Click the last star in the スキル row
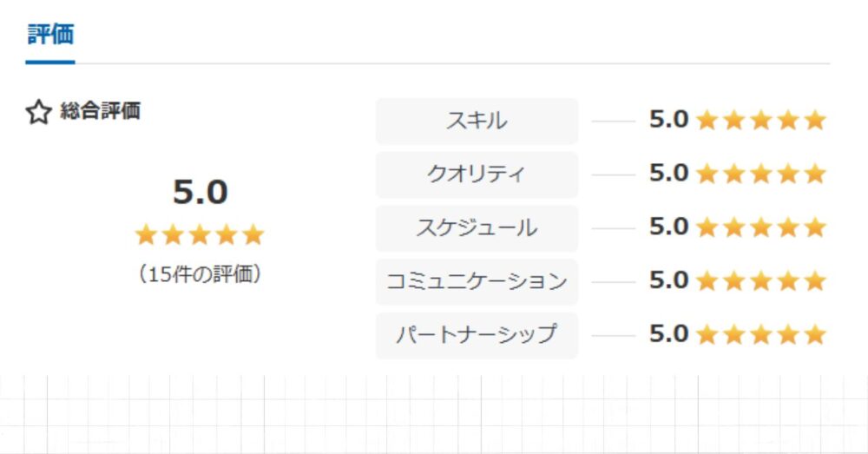The width and height of the screenshot is (868, 454). [815, 120]
